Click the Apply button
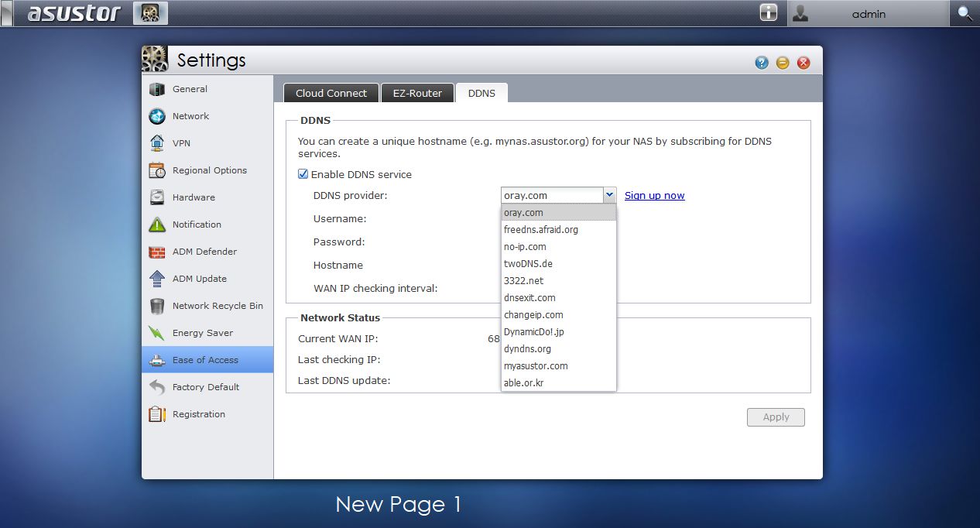This screenshot has height=528, width=980. click(776, 417)
